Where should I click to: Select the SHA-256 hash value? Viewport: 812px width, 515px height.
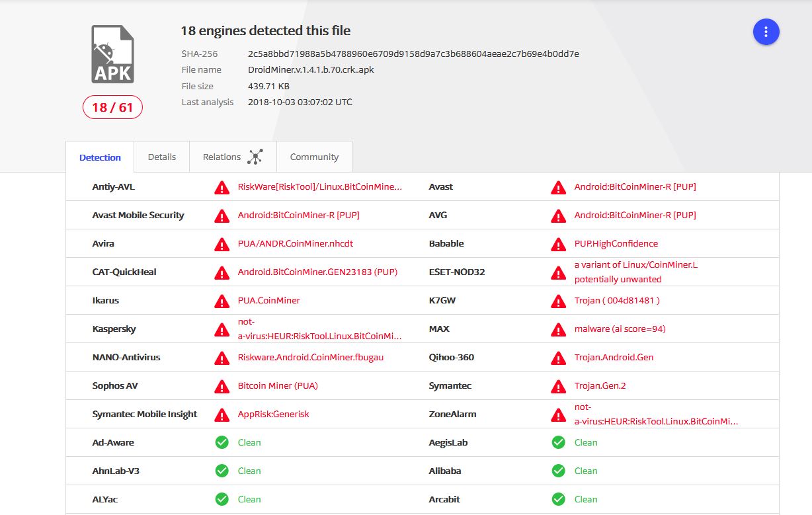click(x=413, y=54)
